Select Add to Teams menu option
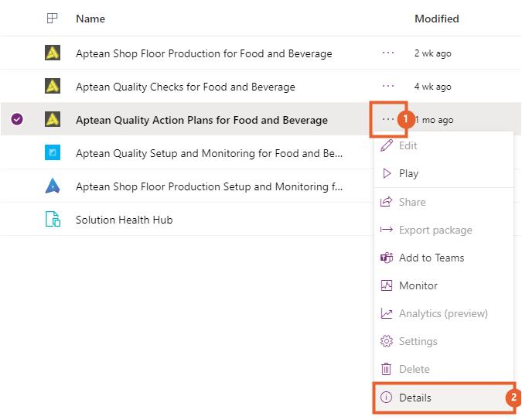This screenshot has height=420, width=522. coord(431,258)
